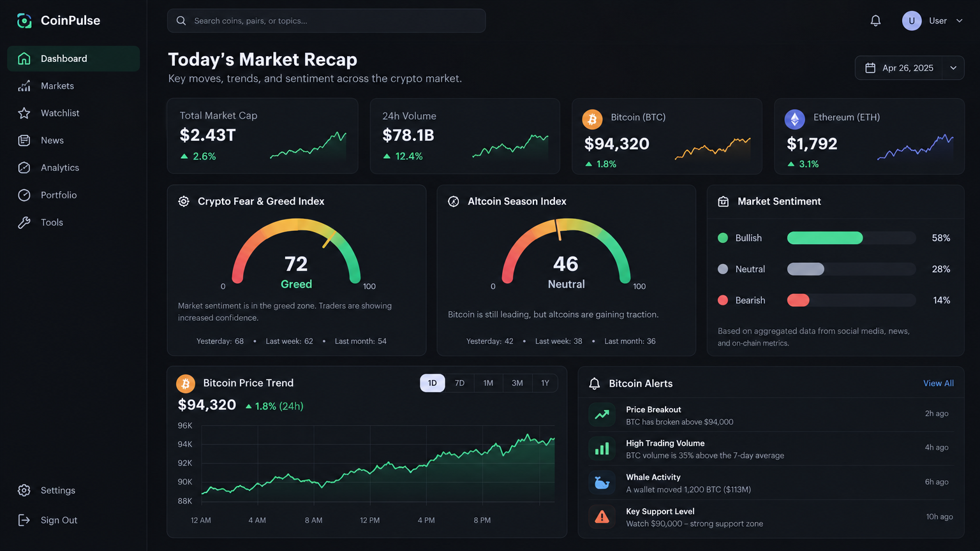980x551 pixels.
Task: Click the CoinPulse logo icon
Action: click(24, 21)
